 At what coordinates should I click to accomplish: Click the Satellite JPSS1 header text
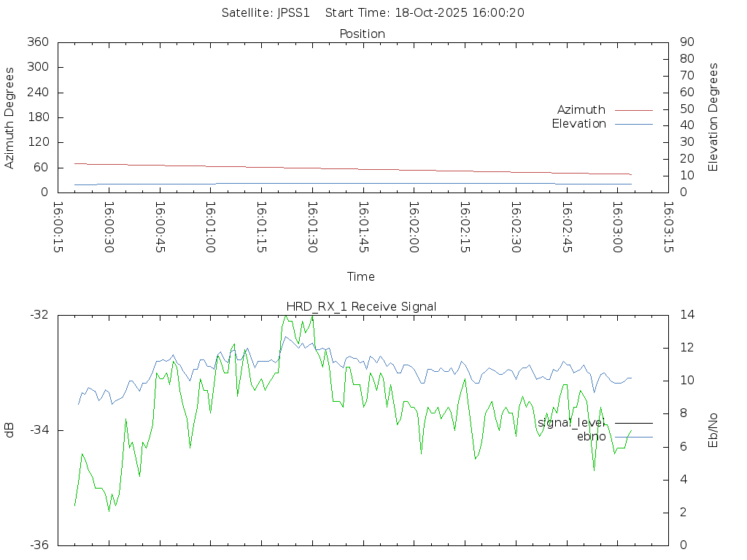(x=266, y=12)
